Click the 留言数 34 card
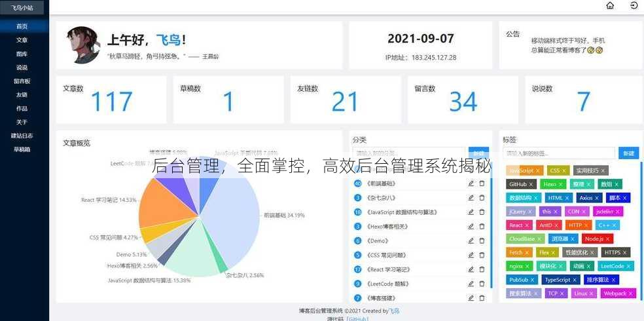 pos(463,100)
